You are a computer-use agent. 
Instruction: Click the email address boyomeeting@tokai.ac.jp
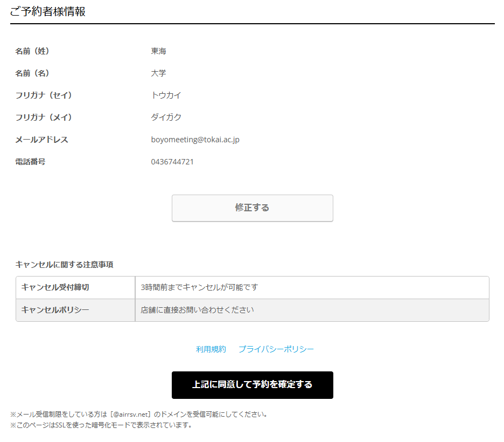(195, 140)
